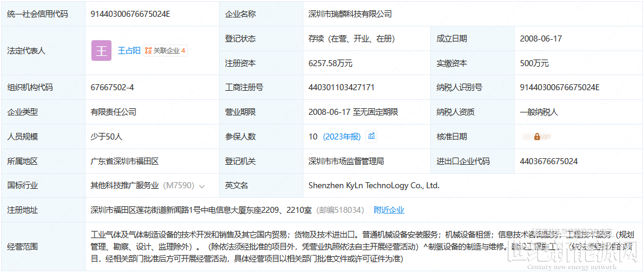Click the unified social credit code value
This screenshot has width=644, height=273.
[130, 14]
